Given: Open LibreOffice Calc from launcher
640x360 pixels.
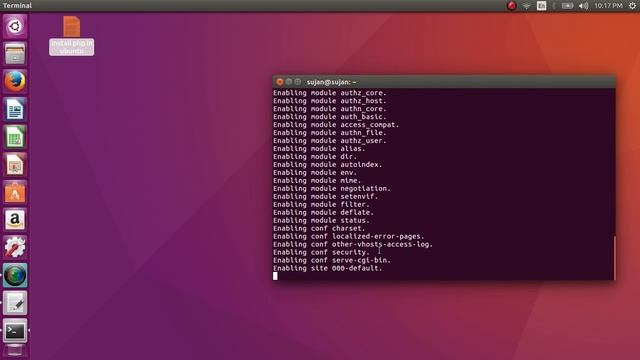Looking at the screenshot, I should 15,137.
